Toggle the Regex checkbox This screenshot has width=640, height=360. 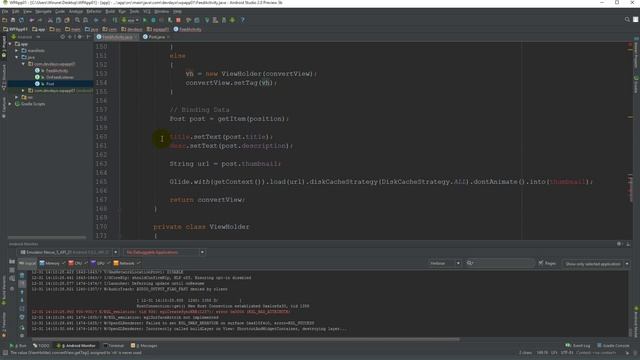[x=541, y=264]
